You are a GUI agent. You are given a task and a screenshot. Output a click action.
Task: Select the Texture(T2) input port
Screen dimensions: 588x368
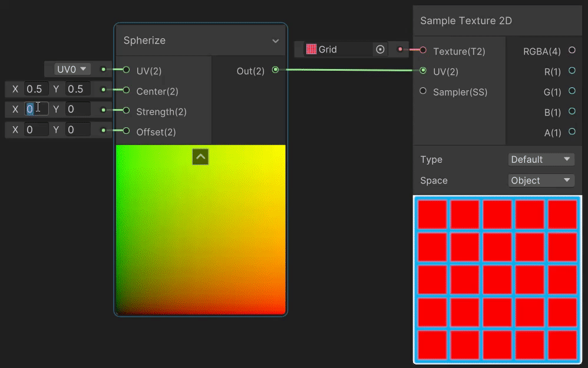click(422, 51)
